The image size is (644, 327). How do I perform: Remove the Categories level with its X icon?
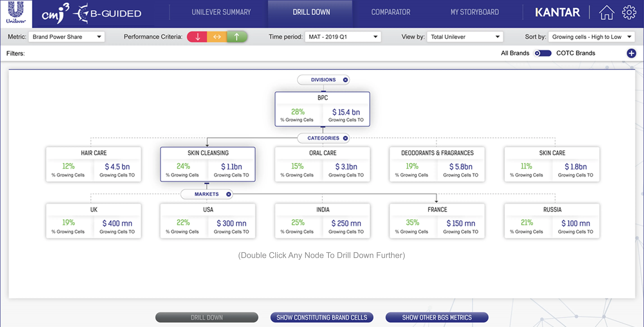pyautogui.click(x=345, y=138)
